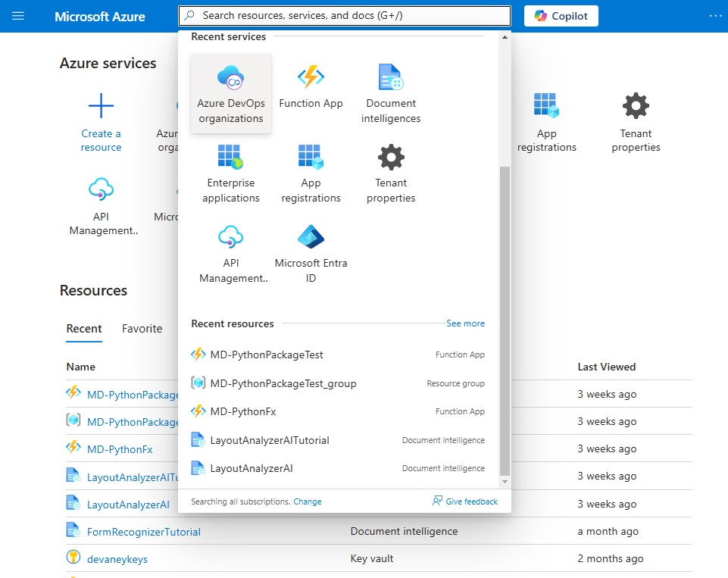Click the devaneykeys key vault icon
The width and height of the screenshot is (728, 578).
pyautogui.click(x=73, y=557)
